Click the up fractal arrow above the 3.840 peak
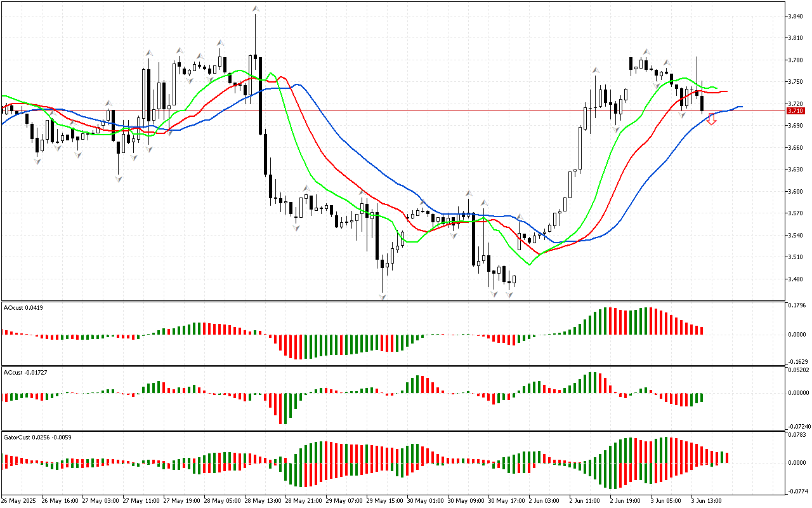The image size is (812, 508). (x=256, y=9)
